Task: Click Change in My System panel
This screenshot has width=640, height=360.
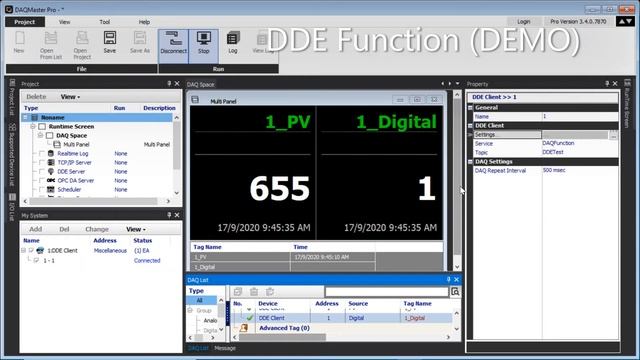Action: (x=97, y=229)
